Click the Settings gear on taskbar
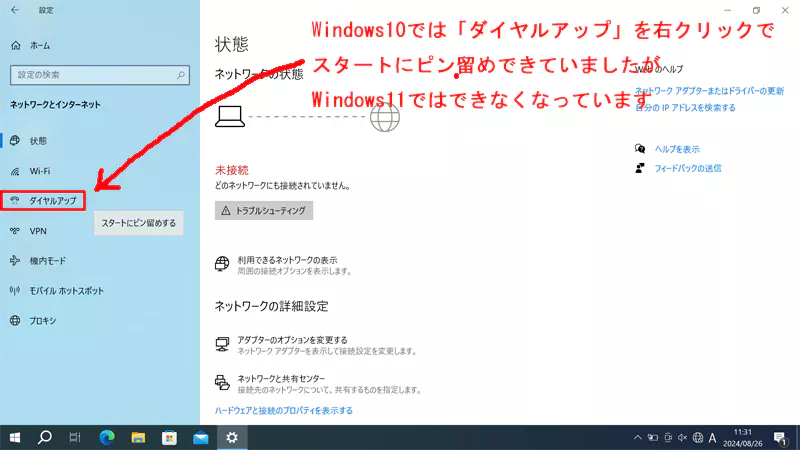Viewport: 800px width, 450px height. tap(232, 438)
